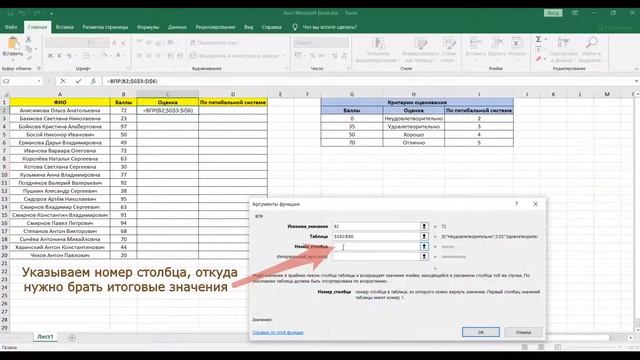Select the Лист1 sheet tab
This screenshot has width=640, height=360.
click(45, 337)
